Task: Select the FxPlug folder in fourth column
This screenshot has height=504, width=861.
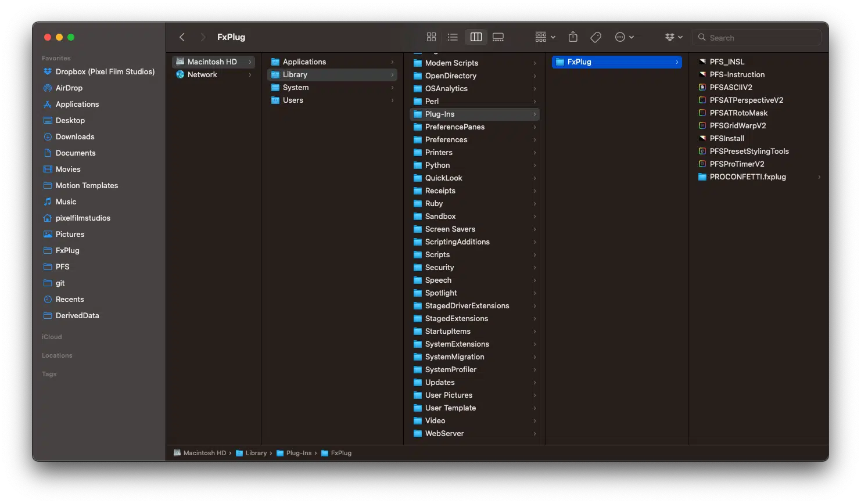Action: [x=617, y=62]
